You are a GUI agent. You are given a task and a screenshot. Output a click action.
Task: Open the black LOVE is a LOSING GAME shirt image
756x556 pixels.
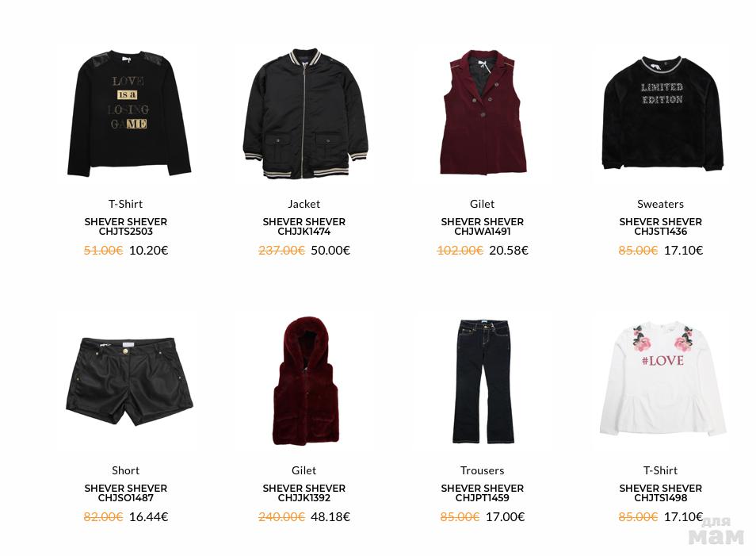(128, 113)
